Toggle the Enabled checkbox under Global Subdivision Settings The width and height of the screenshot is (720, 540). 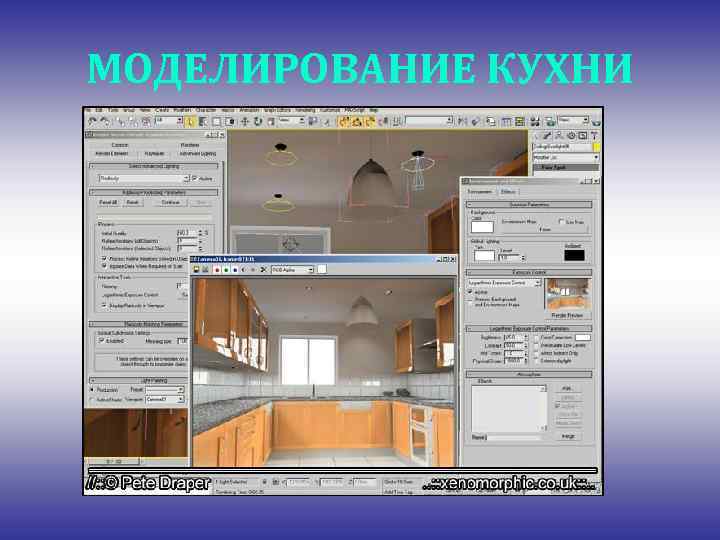tap(101, 341)
